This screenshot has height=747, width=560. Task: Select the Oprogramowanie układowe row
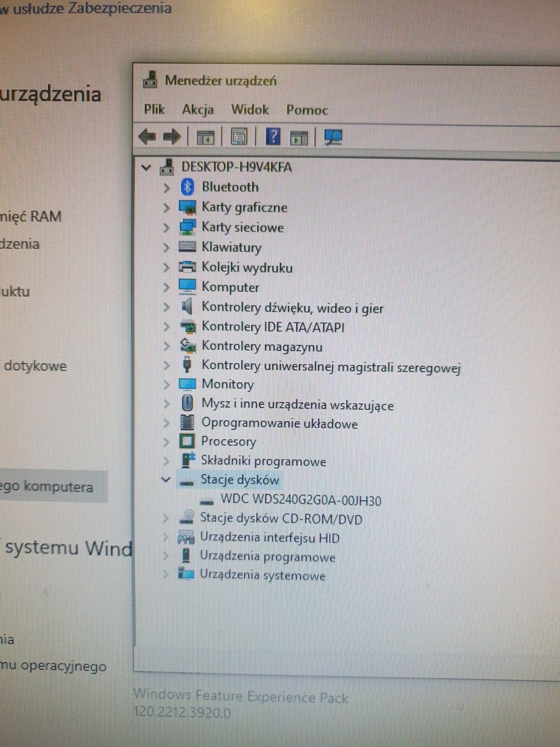279,423
